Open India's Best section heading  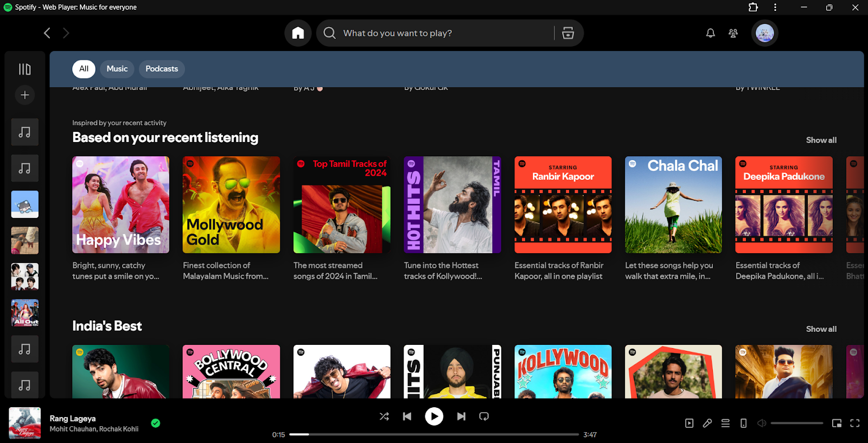tap(107, 326)
